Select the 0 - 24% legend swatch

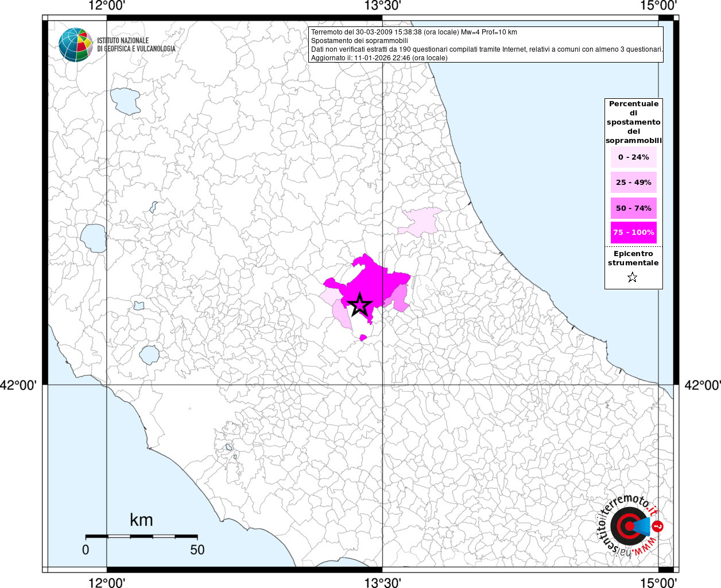tap(634, 157)
